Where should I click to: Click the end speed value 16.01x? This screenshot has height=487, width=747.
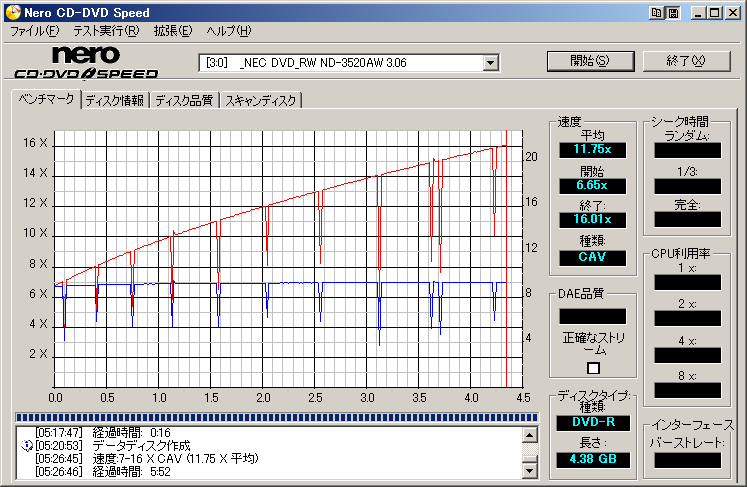(x=593, y=220)
